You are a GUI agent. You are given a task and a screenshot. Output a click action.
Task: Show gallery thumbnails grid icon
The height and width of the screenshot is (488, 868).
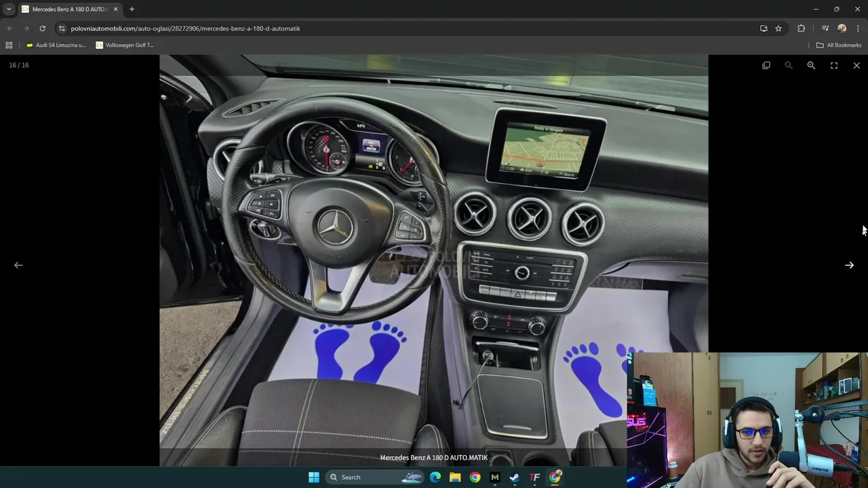pyautogui.click(x=766, y=66)
